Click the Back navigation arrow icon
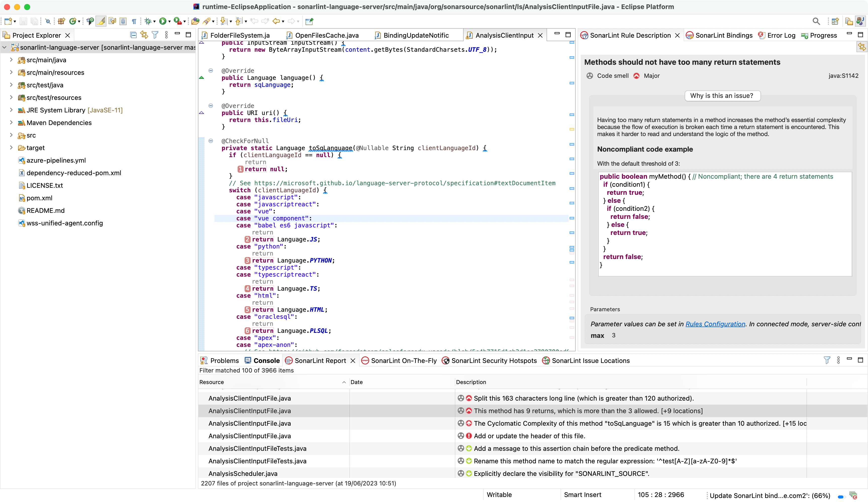The height and width of the screenshot is (502, 868). (x=276, y=21)
